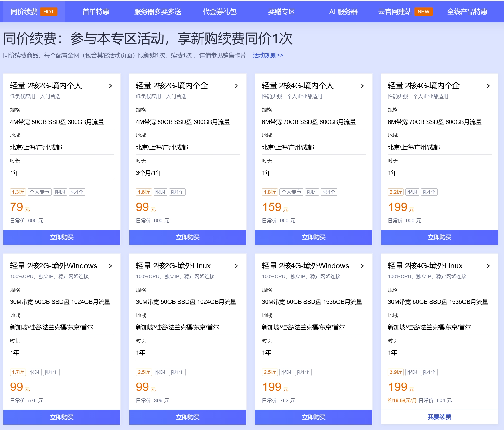Click the 个人专享 tag on the 159元 card
Image resolution: width=504 pixels, height=430 pixels.
coord(291,192)
